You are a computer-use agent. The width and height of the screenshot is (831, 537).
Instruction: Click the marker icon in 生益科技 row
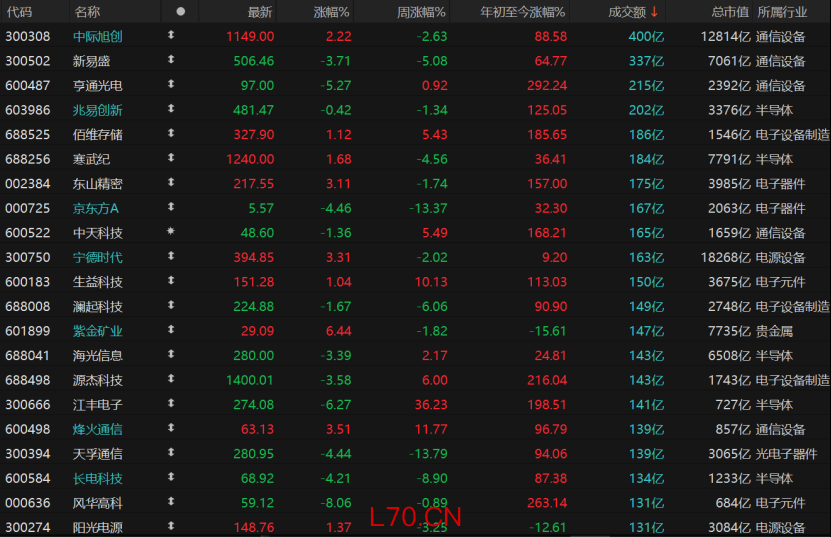171,280
